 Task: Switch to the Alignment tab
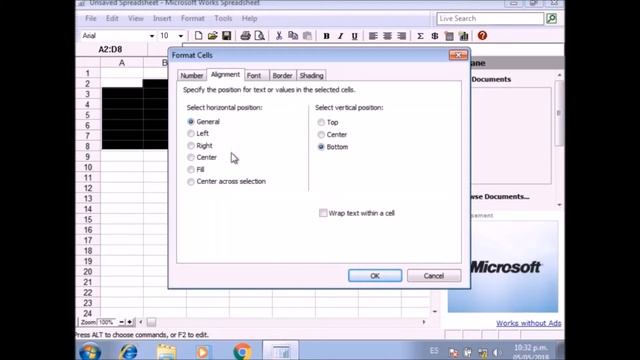(x=225, y=74)
